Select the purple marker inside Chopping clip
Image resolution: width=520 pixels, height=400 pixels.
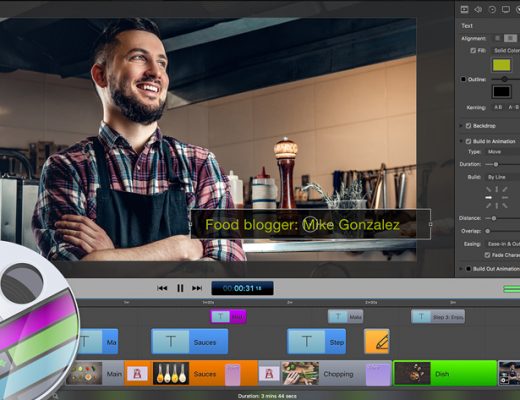pos(378,375)
